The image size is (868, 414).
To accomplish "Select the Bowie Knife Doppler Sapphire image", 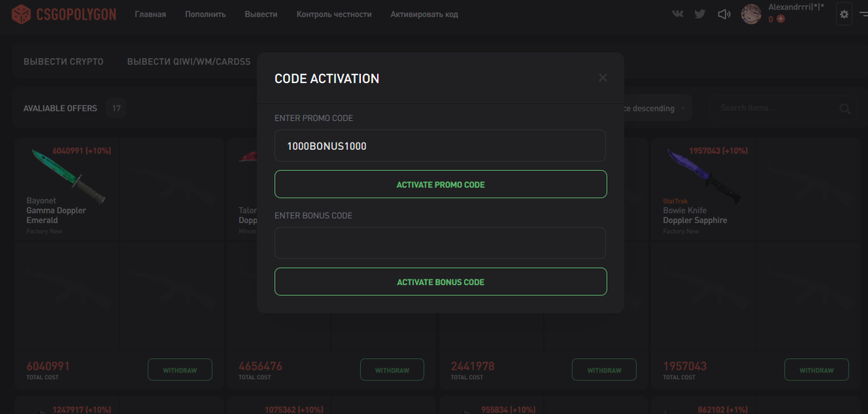I will 705,175.
